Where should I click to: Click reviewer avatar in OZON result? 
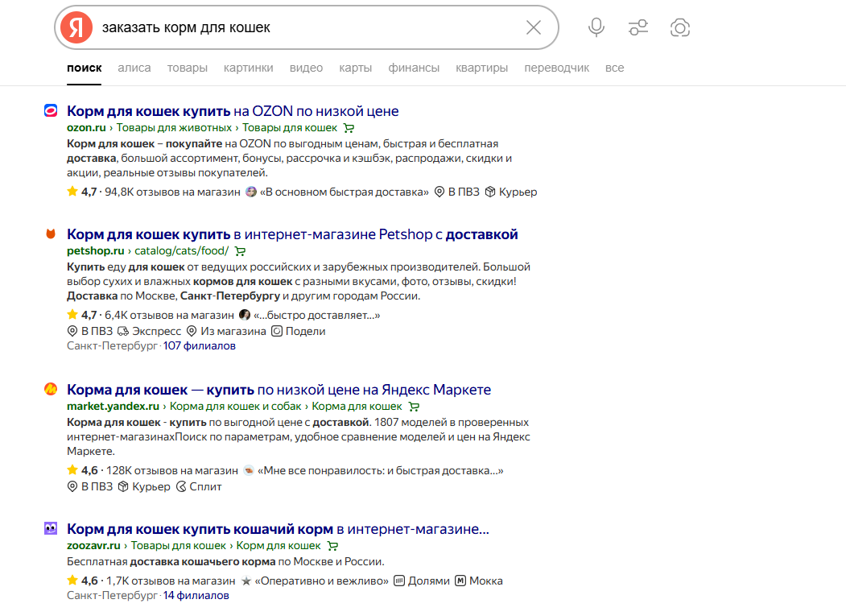pos(251,192)
